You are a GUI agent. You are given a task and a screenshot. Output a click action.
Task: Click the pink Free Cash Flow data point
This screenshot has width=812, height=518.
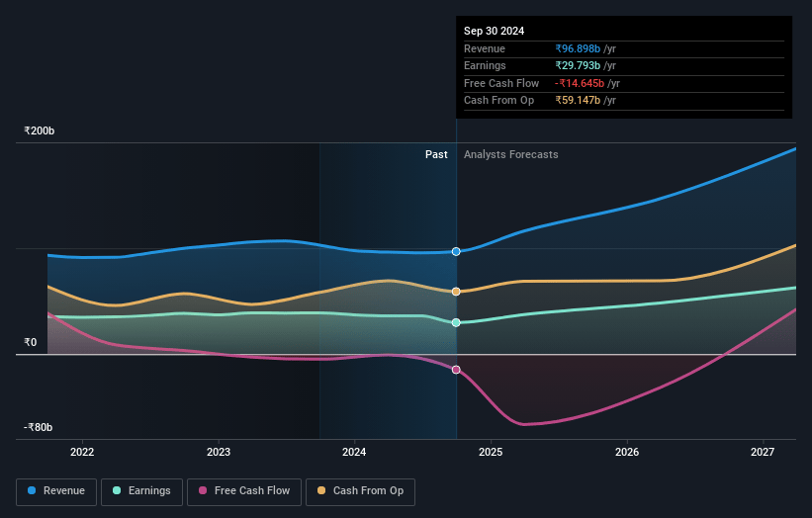(456, 370)
